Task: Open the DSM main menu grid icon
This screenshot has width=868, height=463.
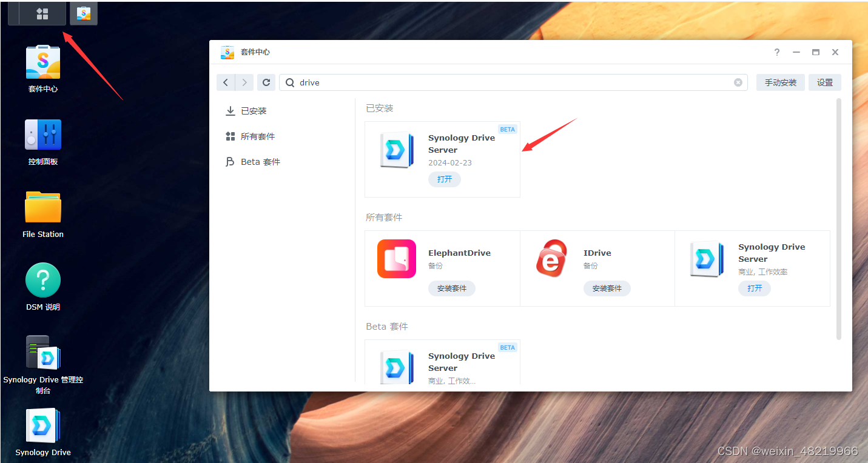Action: 42,13
